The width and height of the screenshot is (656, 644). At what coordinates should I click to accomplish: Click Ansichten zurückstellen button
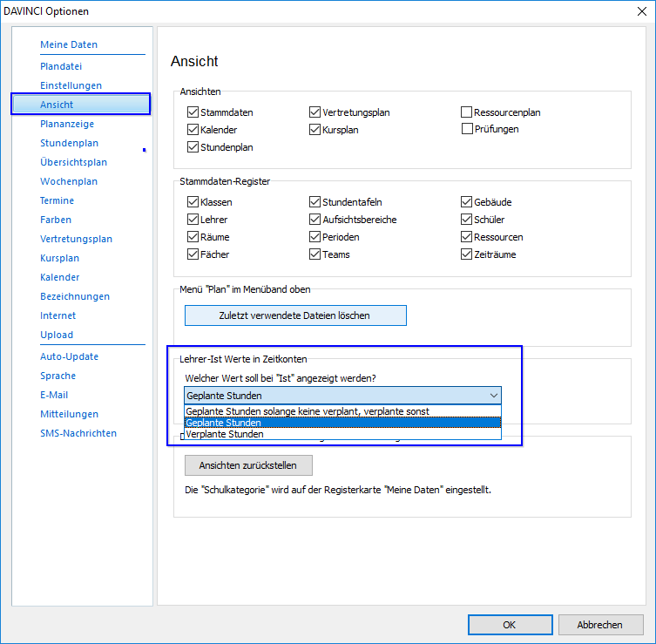click(248, 465)
